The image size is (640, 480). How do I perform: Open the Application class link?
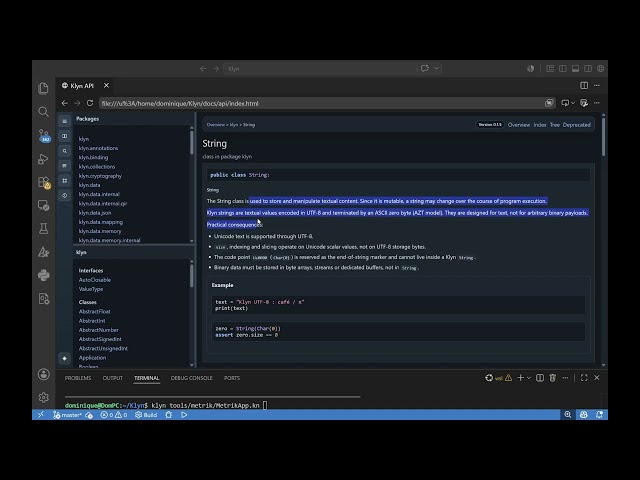point(92,358)
